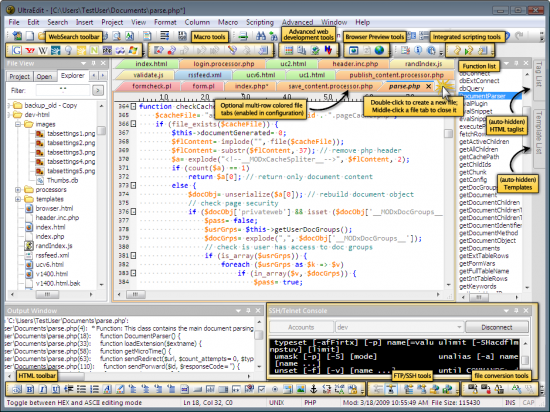The image size is (550, 412).
Task: Click the filter apply arrow button
Action: coord(98,90)
